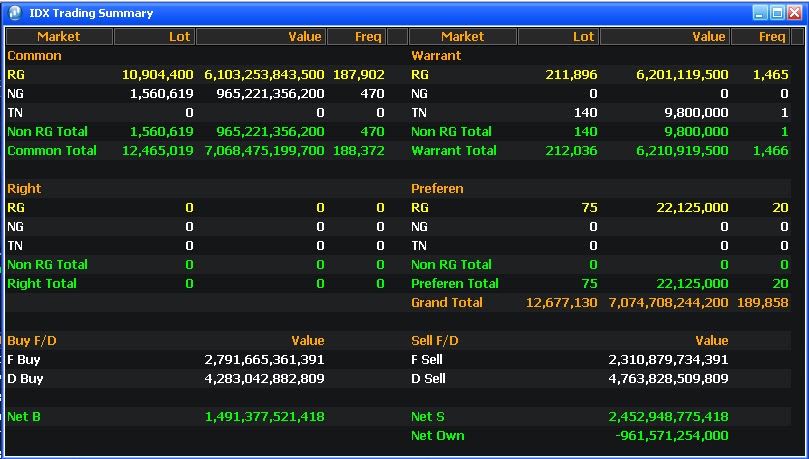Select the F Buy value 2,791,665,361,391
The width and height of the screenshot is (809, 459).
coord(264,359)
